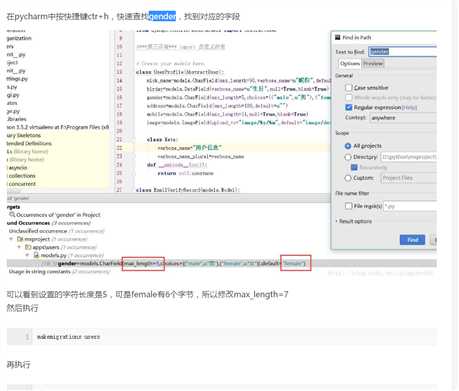Collapse the apps\users node in results tree
Image resolution: width=459 pixels, height=391 pixels.
[x=19, y=247]
